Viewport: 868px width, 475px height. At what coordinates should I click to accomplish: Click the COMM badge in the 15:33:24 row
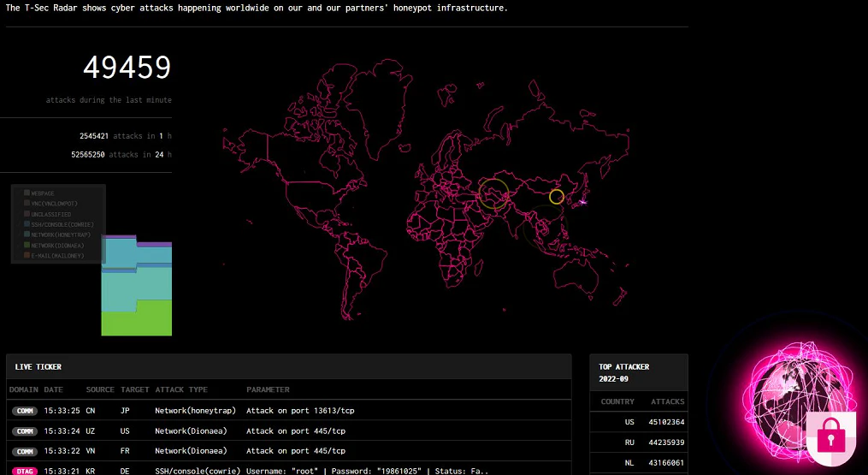[x=25, y=431]
